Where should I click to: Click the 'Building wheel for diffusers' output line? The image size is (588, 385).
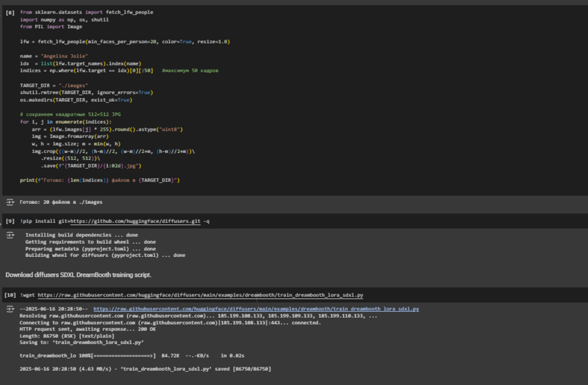click(x=105, y=255)
